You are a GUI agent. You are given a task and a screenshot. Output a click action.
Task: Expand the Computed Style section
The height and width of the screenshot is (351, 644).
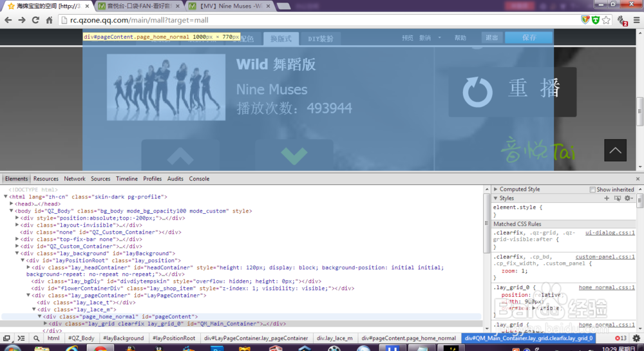[496, 189]
